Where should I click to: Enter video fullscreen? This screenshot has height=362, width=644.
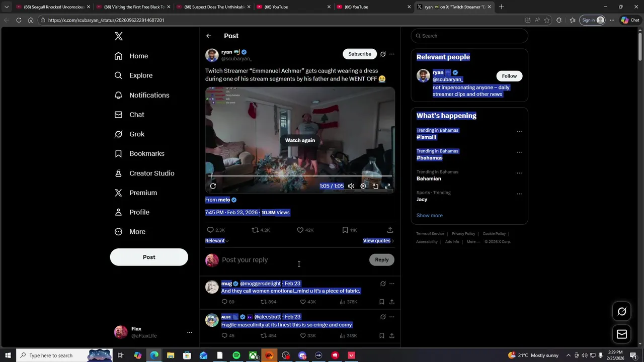click(x=387, y=186)
